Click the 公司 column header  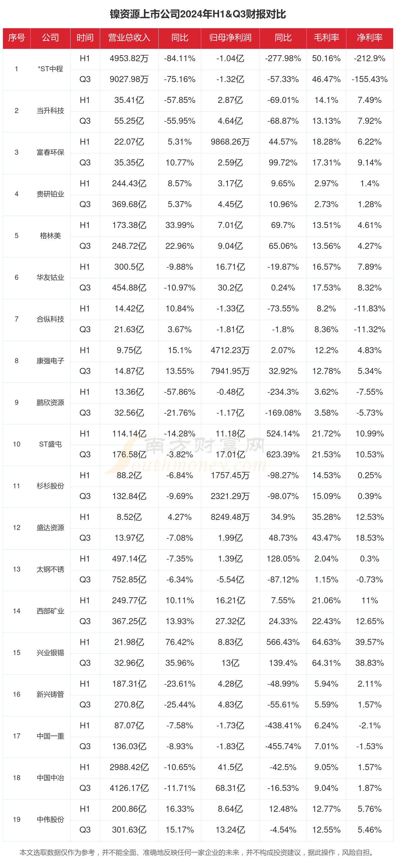[x=50, y=38]
